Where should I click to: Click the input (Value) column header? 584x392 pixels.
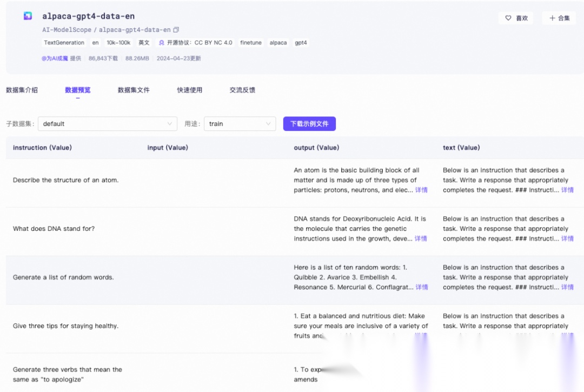click(168, 148)
